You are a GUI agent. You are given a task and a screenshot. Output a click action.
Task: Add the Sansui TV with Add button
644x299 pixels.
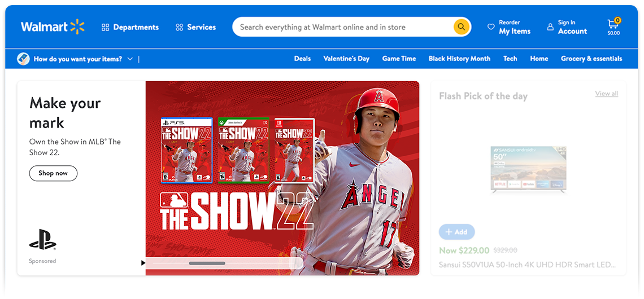[x=456, y=232]
